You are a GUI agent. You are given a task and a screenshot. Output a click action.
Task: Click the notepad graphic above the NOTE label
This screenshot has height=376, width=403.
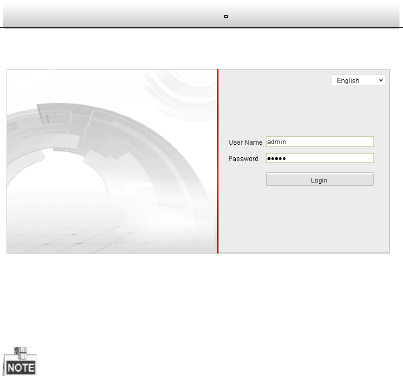[x=21, y=353]
